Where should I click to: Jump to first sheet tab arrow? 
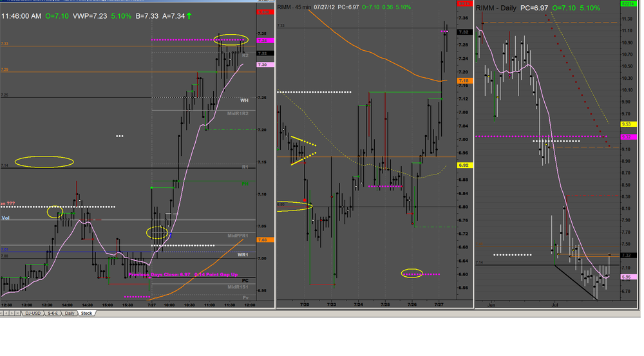pos(3,314)
